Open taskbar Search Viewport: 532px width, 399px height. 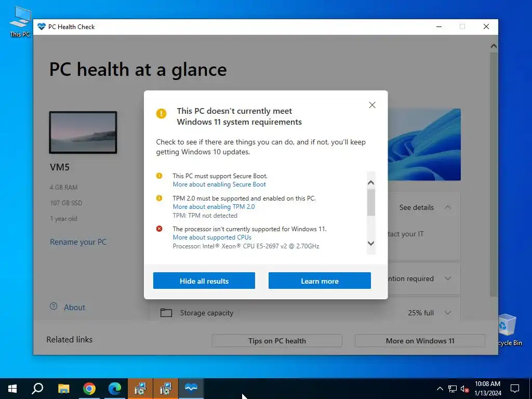coord(37,389)
